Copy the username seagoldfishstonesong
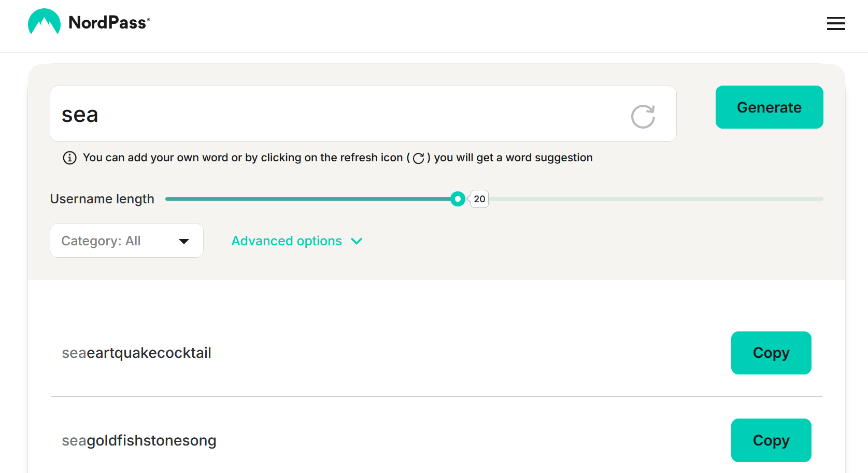 pyautogui.click(x=771, y=440)
